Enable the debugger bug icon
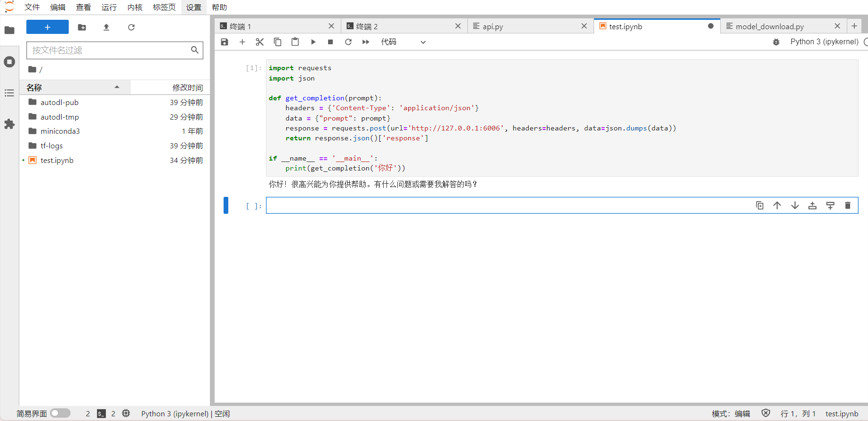 [x=776, y=42]
